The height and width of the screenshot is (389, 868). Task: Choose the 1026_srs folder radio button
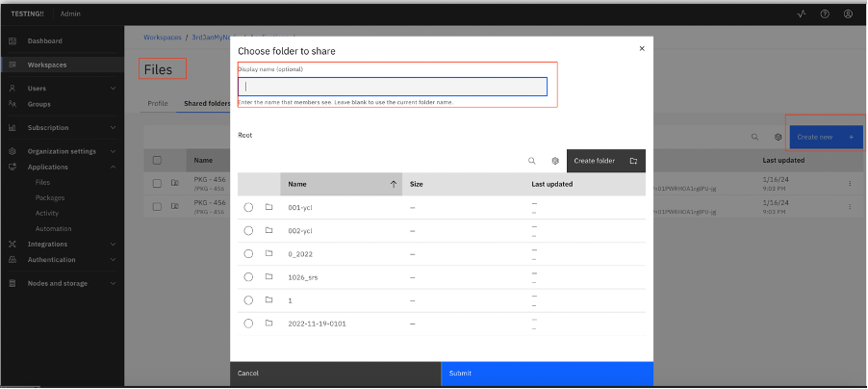point(248,276)
